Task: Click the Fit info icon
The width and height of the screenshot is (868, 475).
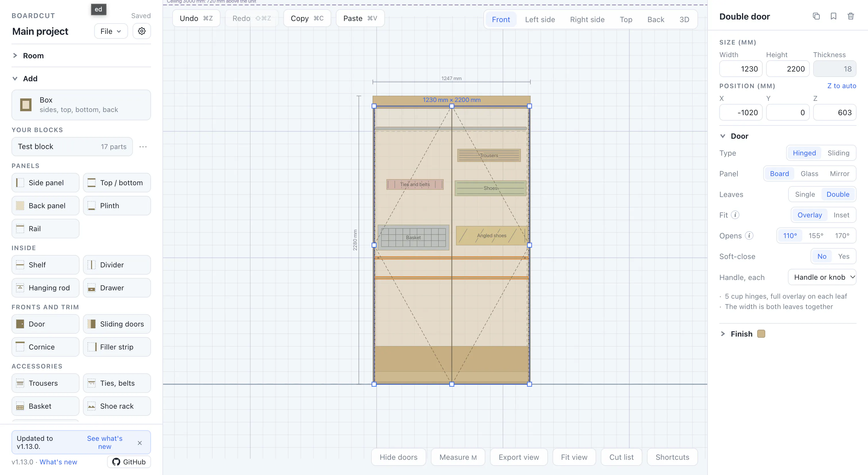Action: tap(735, 215)
